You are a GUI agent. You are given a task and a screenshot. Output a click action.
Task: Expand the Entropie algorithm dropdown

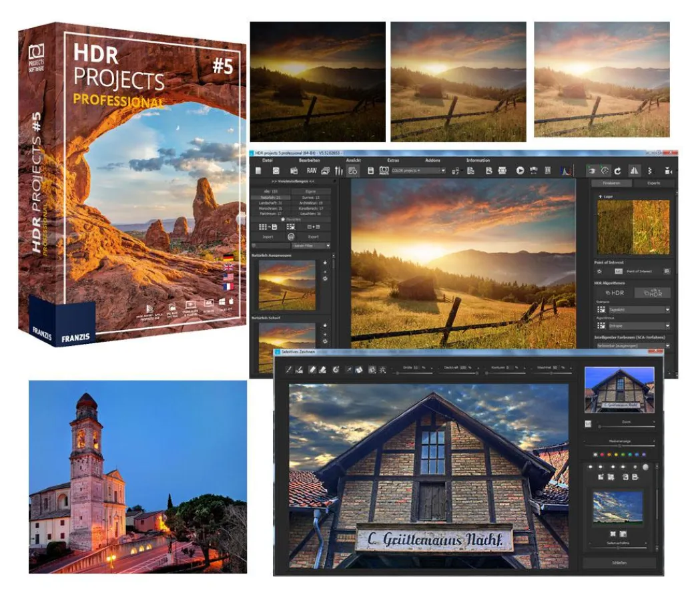(638, 327)
